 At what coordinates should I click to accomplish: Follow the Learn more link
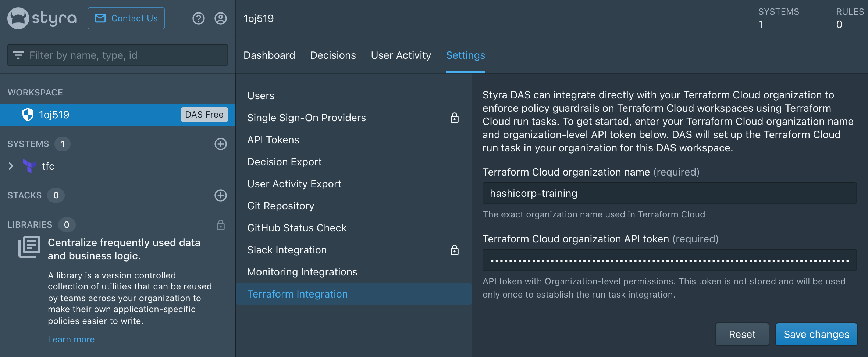tap(71, 339)
